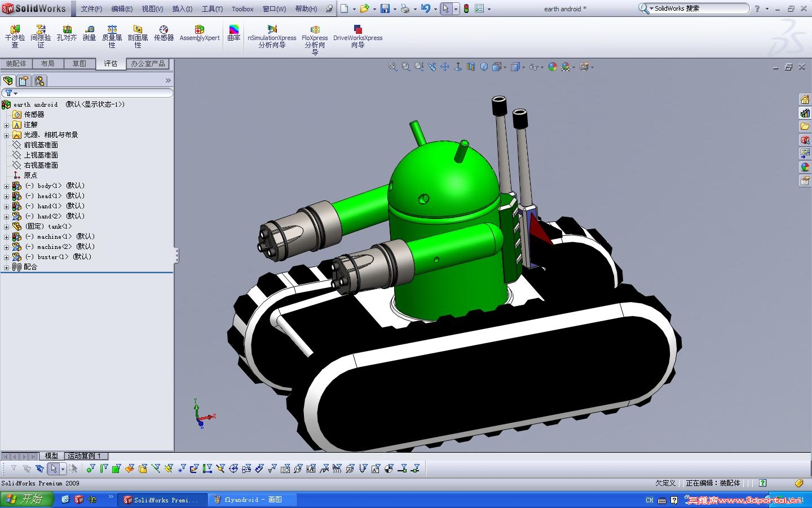Run the 干涉检查 interference detection tool
Image resolution: width=812 pixels, height=508 pixels.
tap(15, 36)
